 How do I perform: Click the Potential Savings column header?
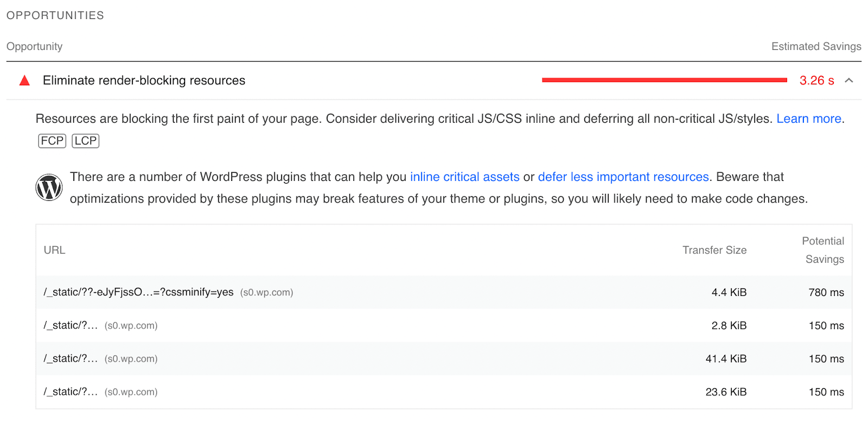tap(824, 250)
